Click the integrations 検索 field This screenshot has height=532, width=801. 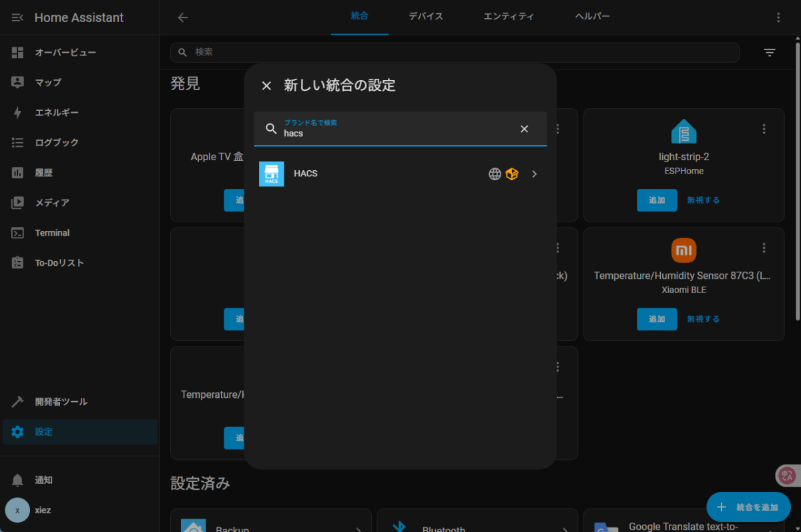click(x=455, y=52)
